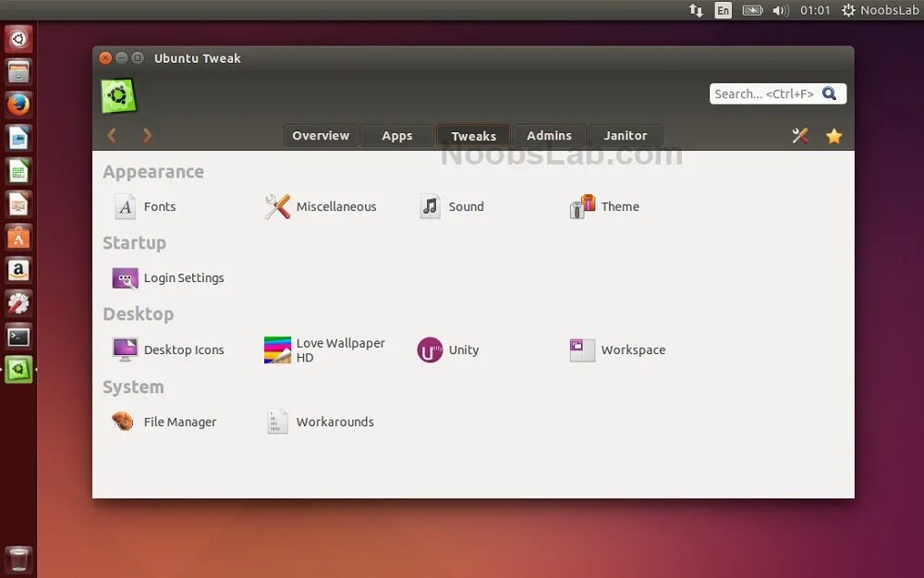This screenshot has width=924, height=578.
Task: Open preferences with the wrench icon
Action: pyautogui.click(x=799, y=136)
